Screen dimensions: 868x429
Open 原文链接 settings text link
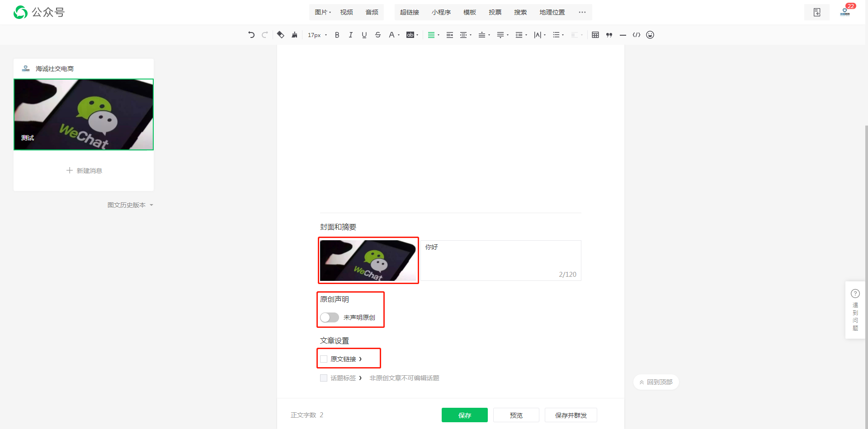pyautogui.click(x=346, y=359)
